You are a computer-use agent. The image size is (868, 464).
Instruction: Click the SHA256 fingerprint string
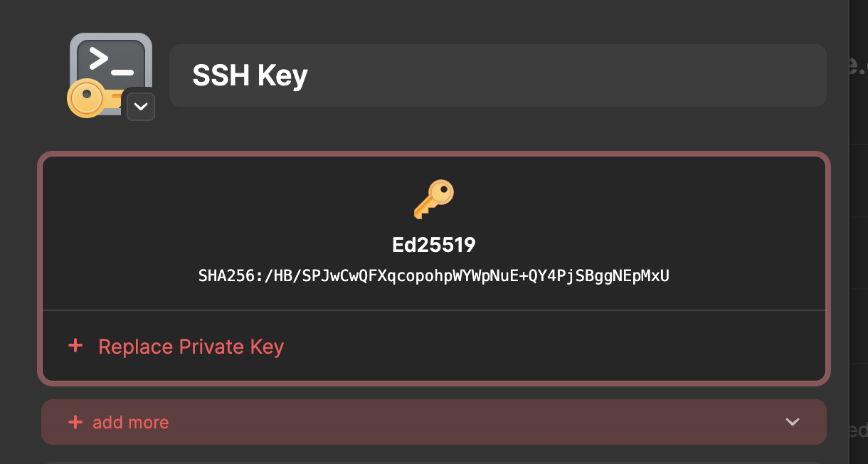[433, 275]
